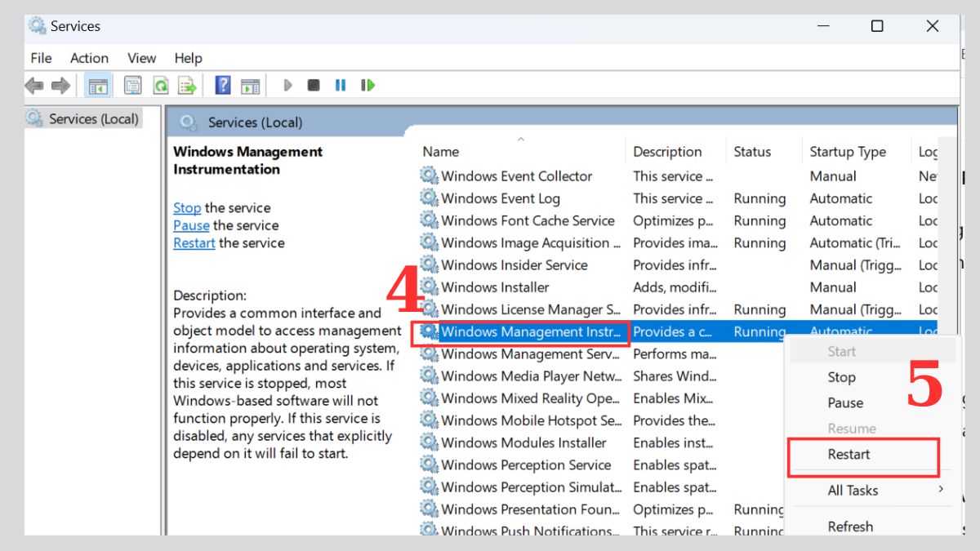The width and height of the screenshot is (980, 551).
Task: Click the gear icon beside Windows Management Service
Action: (429, 353)
